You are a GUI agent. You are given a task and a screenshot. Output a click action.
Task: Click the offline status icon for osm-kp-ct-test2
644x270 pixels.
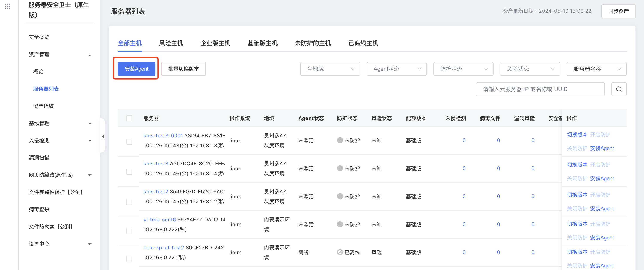[340, 252]
